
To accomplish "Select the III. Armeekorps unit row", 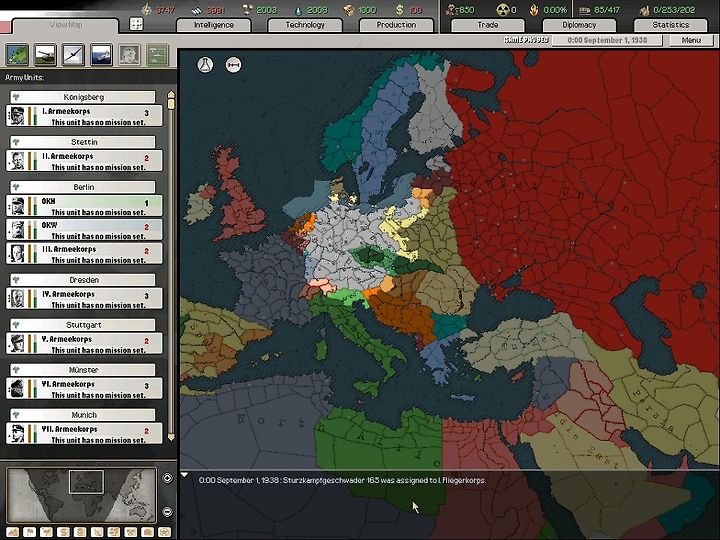I will point(84,253).
